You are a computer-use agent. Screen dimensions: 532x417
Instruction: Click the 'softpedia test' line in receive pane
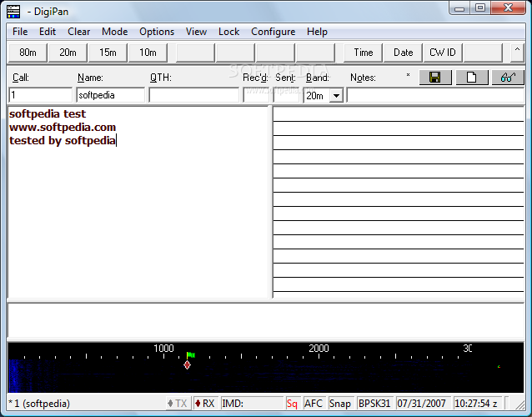pyautogui.click(x=48, y=113)
